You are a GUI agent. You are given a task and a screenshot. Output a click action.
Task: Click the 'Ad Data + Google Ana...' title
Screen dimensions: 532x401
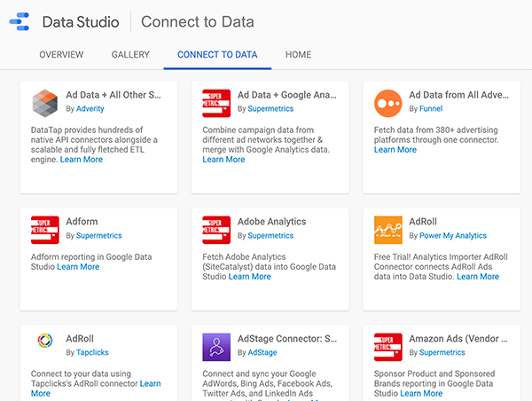(x=287, y=95)
